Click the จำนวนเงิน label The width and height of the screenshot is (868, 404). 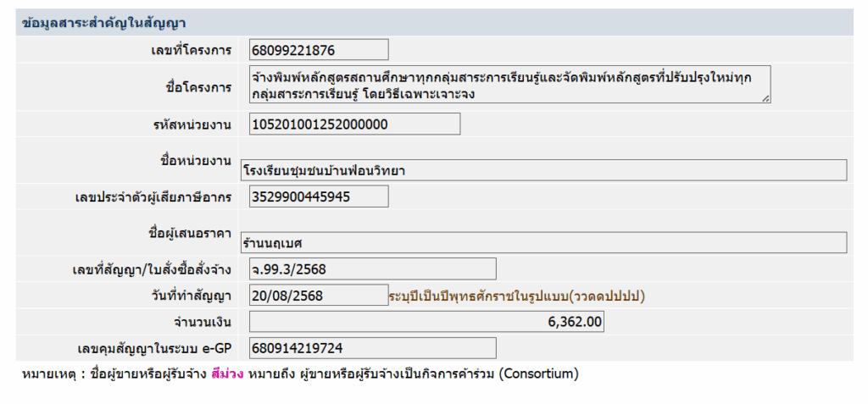point(202,322)
